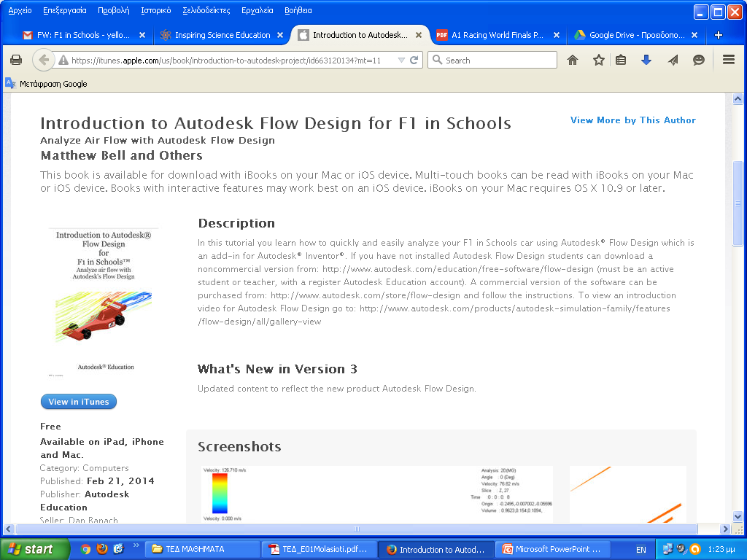Click the vertical scrollbar down arrow
The image size is (747, 560).
pyautogui.click(x=738, y=516)
